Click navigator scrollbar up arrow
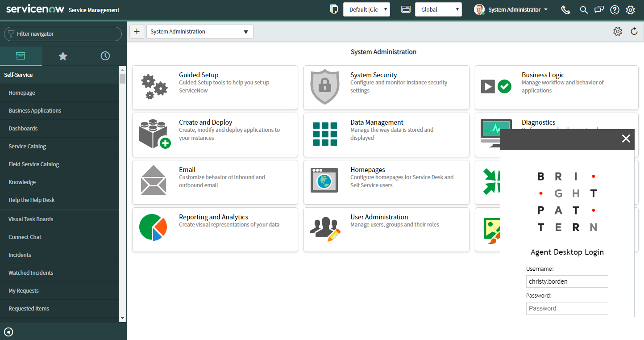 [x=122, y=70]
